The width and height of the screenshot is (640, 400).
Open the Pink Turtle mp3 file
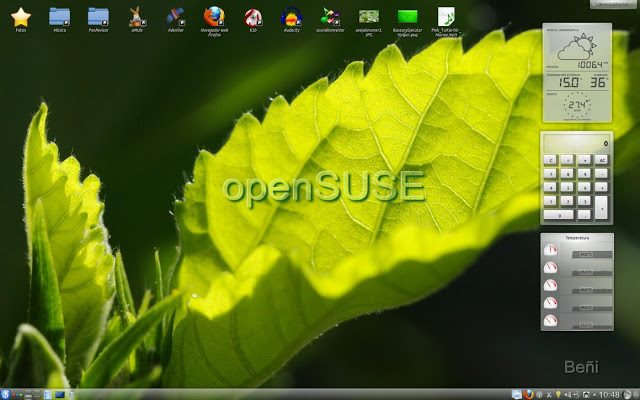pyautogui.click(x=447, y=16)
